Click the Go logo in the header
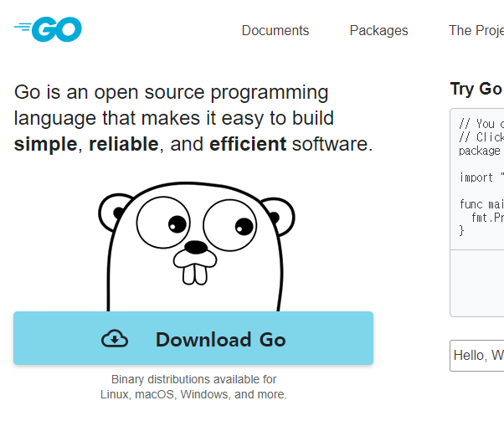This screenshot has width=504, height=421. coord(48,29)
